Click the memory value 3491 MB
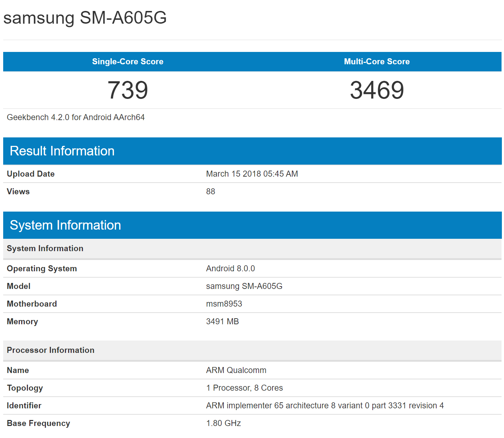504x438 pixels. click(x=222, y=321)
